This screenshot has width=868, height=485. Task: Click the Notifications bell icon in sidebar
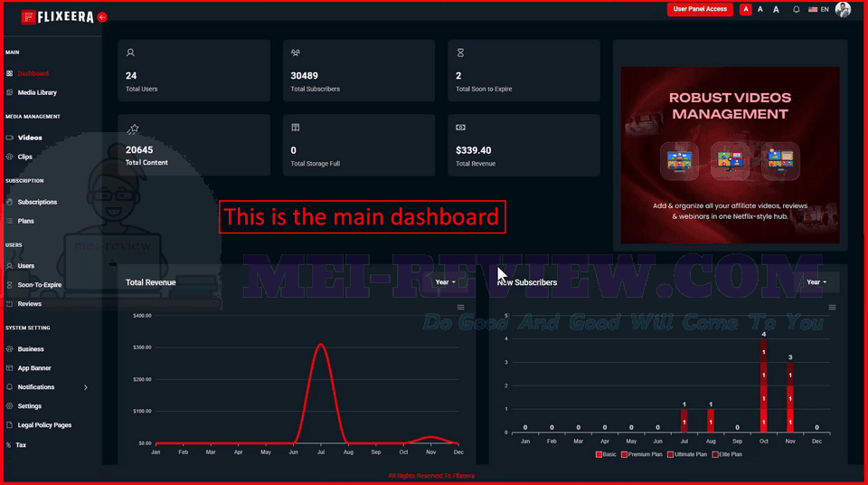9,387
